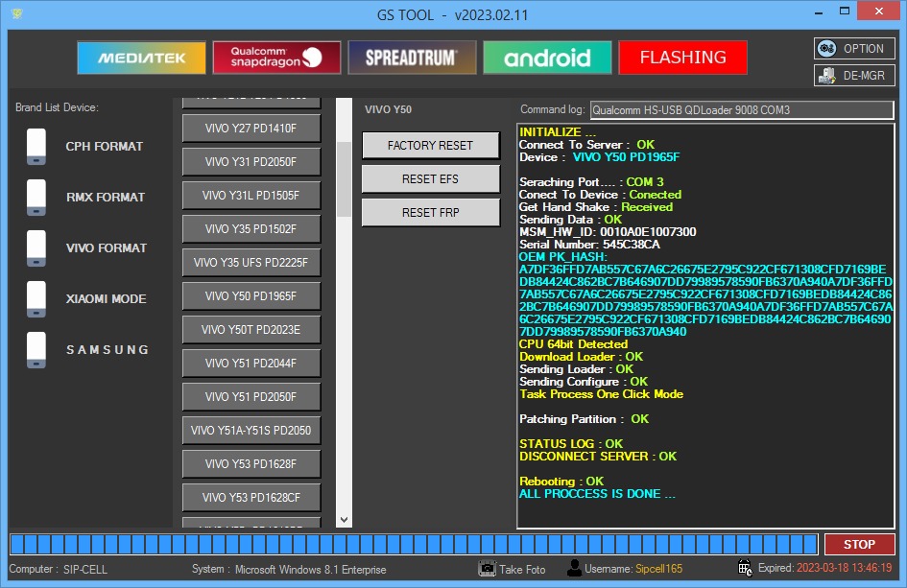Stop the process with STOP button
The width and height of the screenshot is (907, 588).
[x=860, y=544]
